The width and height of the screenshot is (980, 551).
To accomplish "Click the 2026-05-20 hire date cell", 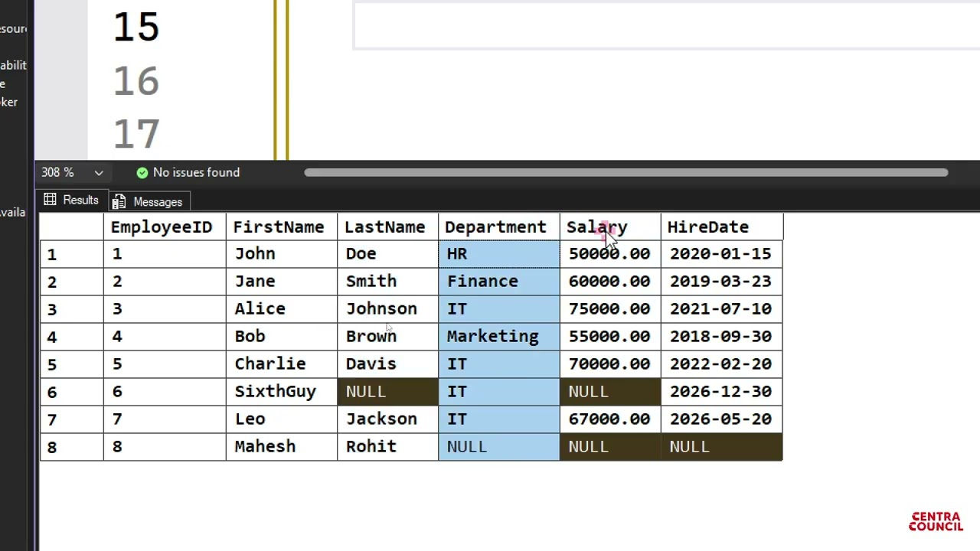I will coord(722,419).
